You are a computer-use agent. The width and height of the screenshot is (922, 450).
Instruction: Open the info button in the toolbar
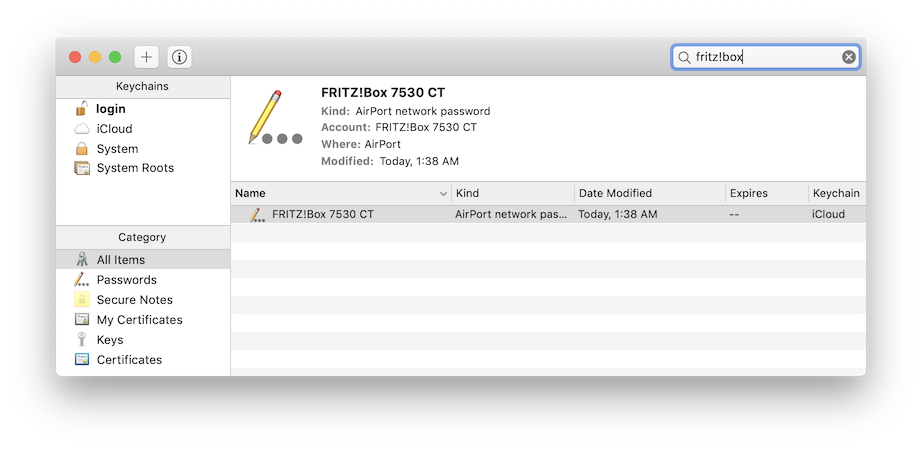179,57
